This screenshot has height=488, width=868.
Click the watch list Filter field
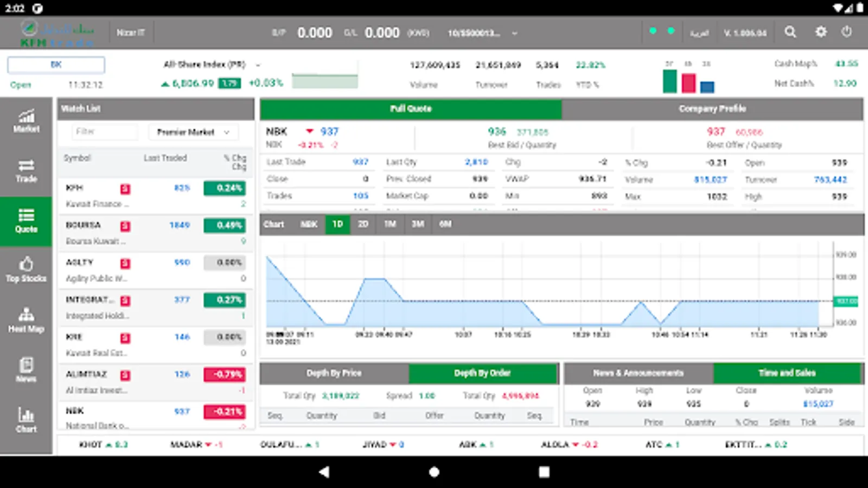105,132
